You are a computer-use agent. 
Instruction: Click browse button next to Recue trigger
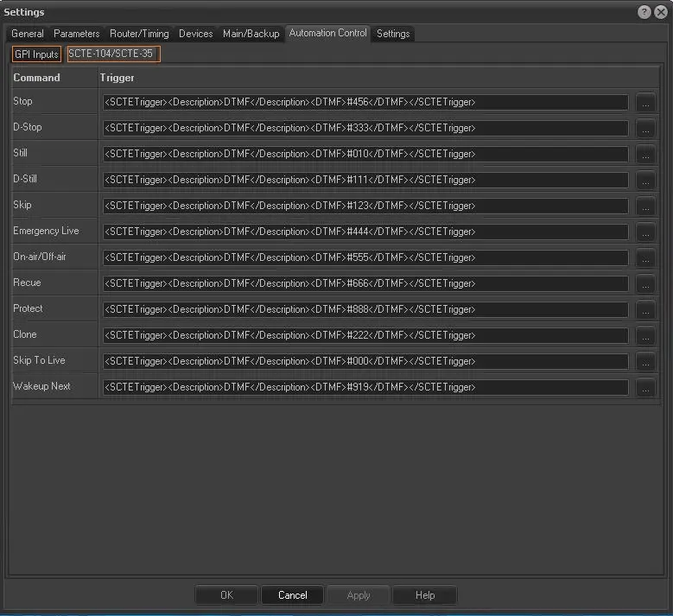click(645, 284)
